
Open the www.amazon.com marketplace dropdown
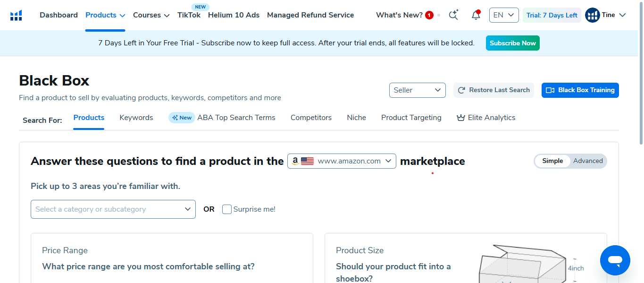tap(342, 161)
